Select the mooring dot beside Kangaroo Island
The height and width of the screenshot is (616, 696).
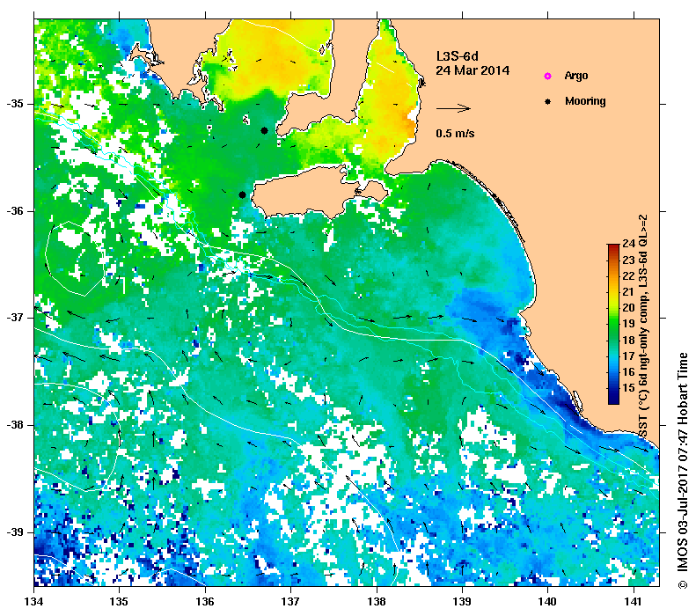point(242,194)
